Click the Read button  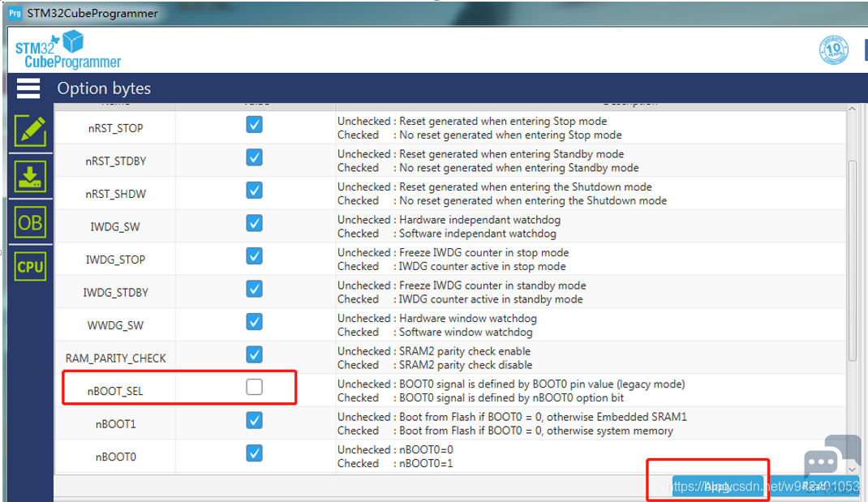pos(814,487)
